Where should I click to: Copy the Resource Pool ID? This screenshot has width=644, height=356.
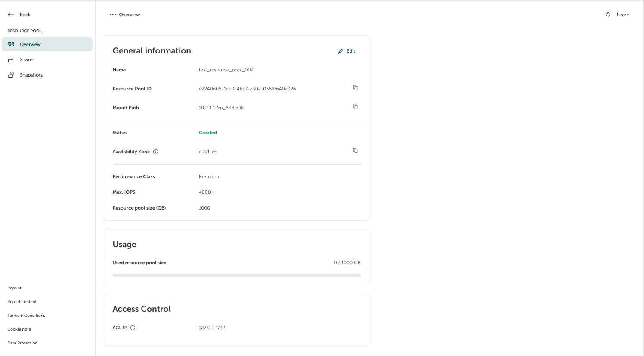point(355,88)
